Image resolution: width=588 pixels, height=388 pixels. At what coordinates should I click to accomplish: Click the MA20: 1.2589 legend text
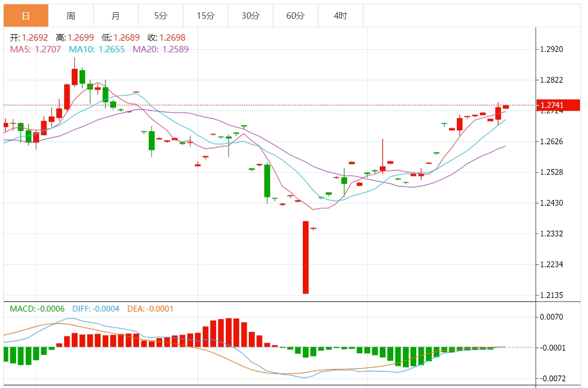[161, 50]
